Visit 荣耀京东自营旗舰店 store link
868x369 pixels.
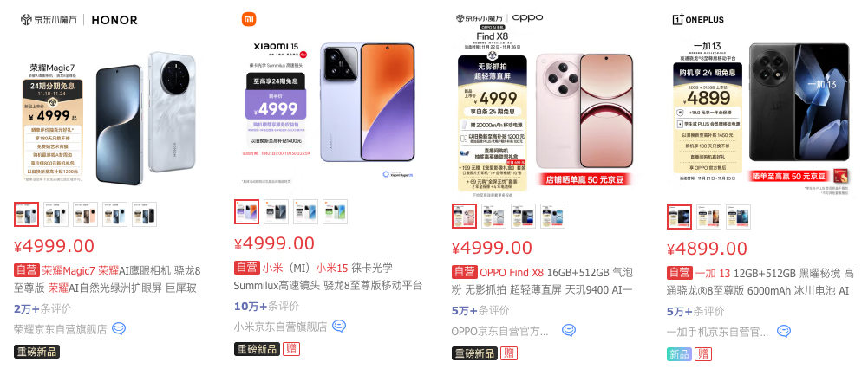click(x=61, y=329)
